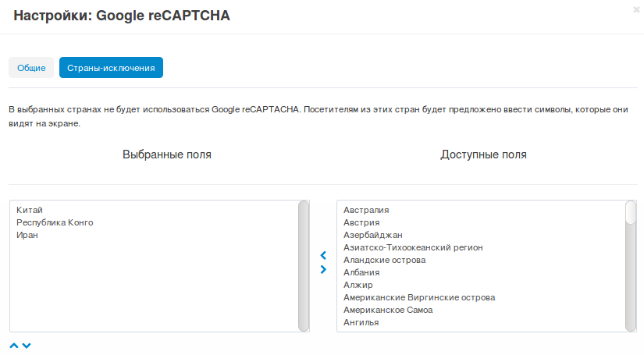Viewport: 644px width, 355px height.
Task: Click the selected fields list scrollbar
Action: coord(304,266)
